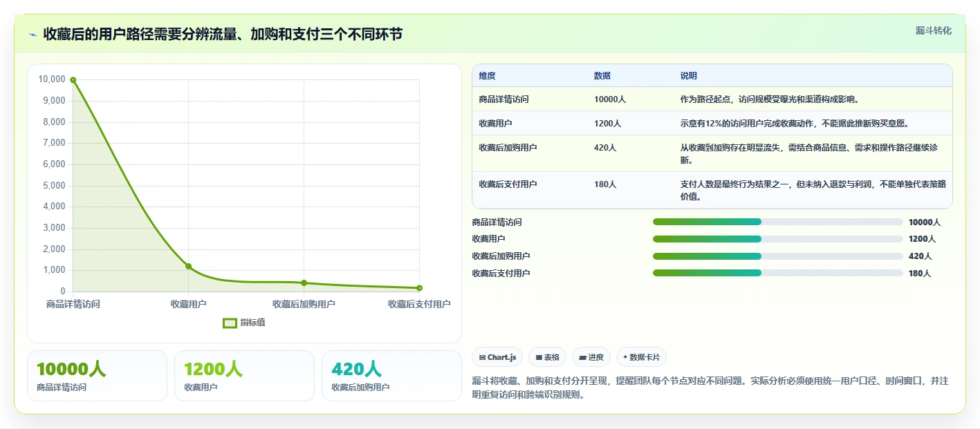Click the heading 收藏后的用户路径需要分辨流量
The height and width of the screenshot is (429, 980).
point(223,35)
